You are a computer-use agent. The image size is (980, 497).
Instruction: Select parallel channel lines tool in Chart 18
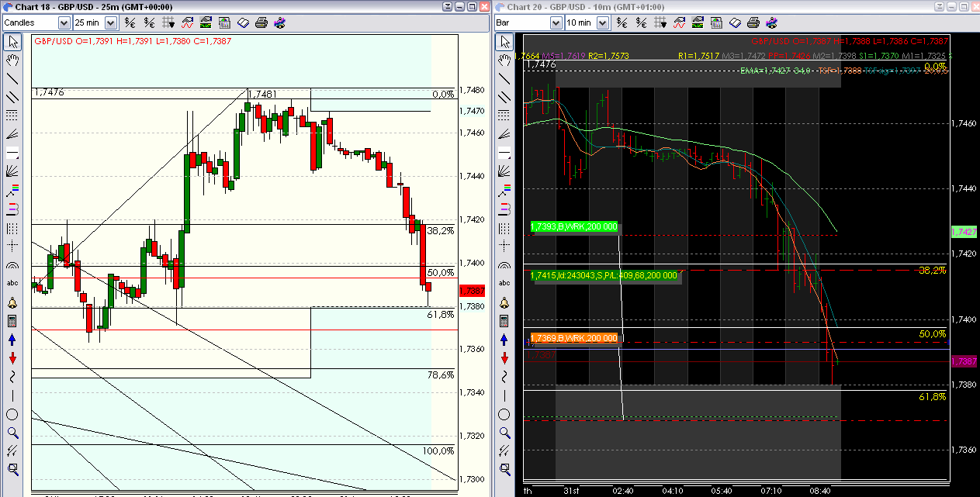12,97
